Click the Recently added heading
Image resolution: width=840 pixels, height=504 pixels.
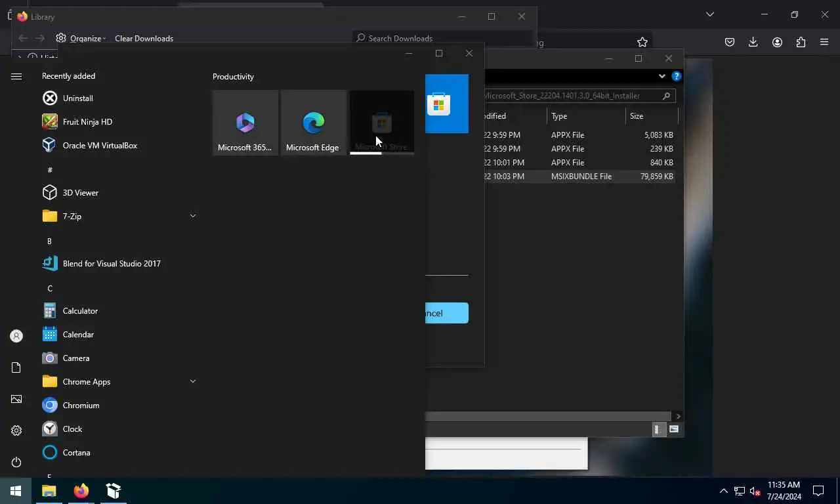[x=68, y=76]
